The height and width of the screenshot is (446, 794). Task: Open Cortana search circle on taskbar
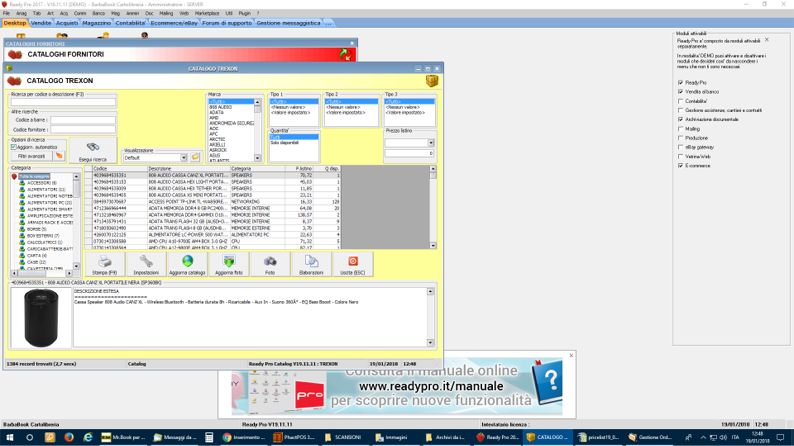[29, 437]
